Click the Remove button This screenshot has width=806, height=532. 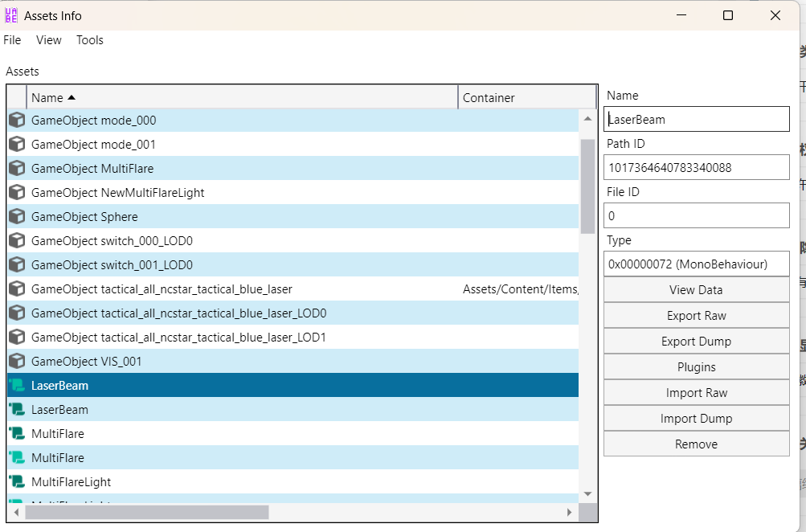click(x=696, y=444)
